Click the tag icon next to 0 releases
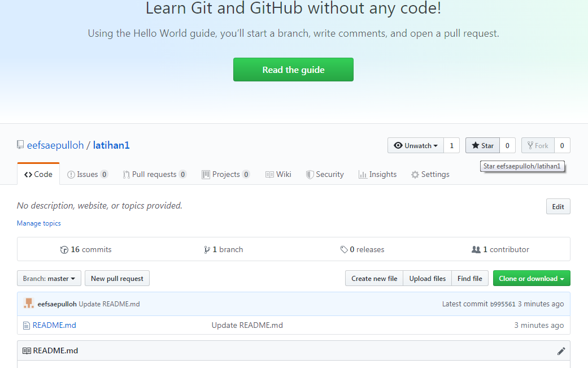The height and width of the screenshot is (368, 588). (345, 249)
